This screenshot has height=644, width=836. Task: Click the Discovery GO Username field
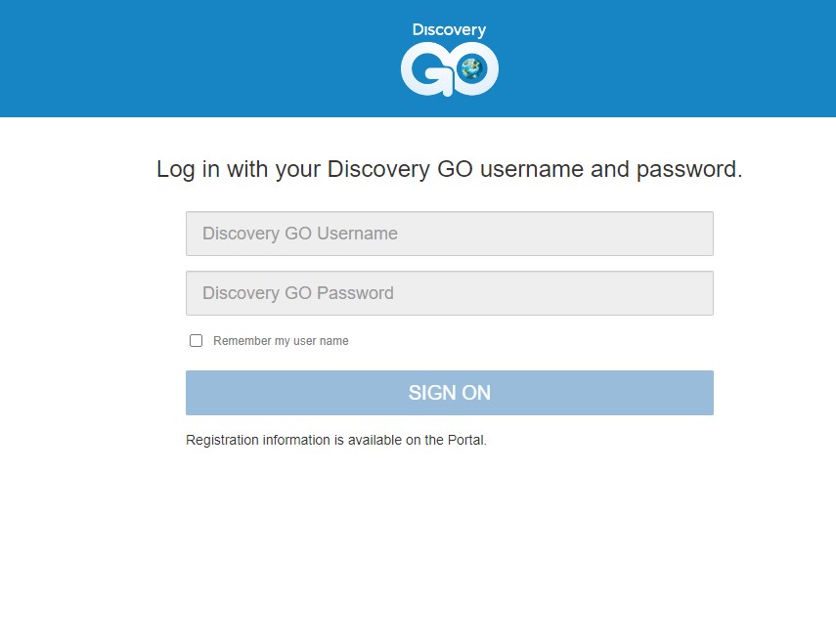click(449, 234)
